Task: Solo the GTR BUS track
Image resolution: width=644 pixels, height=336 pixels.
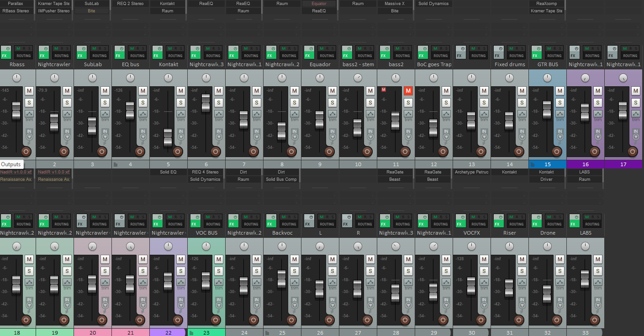Action: pos(560,103)
